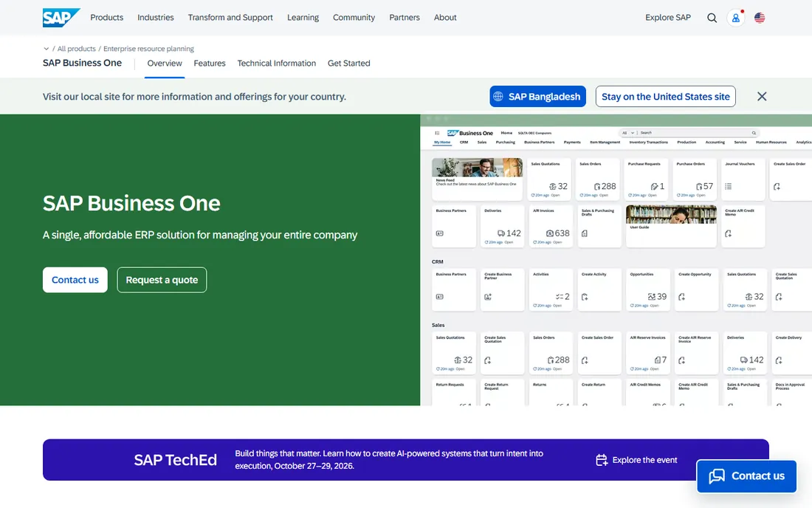Click the SAP logo
The image size is (812, 508).
point(61,18)
